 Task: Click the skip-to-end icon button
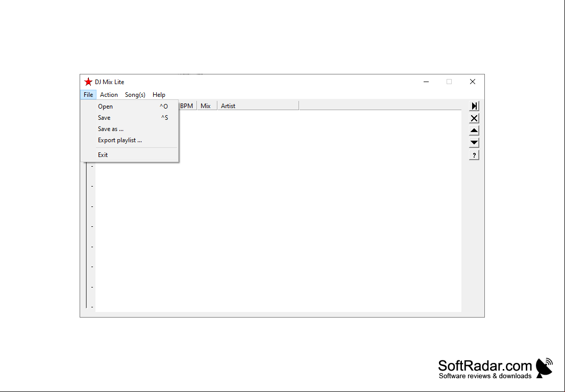point(474,106)
